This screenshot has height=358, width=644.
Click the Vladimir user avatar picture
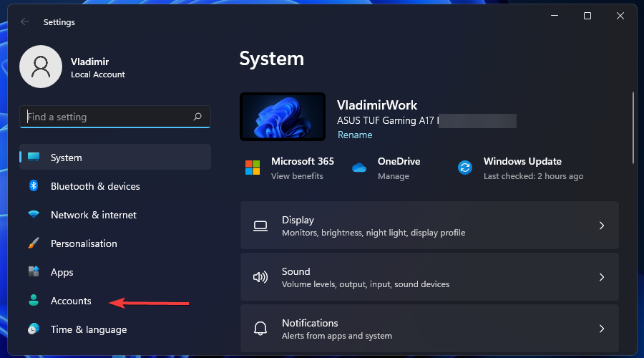coord(41,67)
